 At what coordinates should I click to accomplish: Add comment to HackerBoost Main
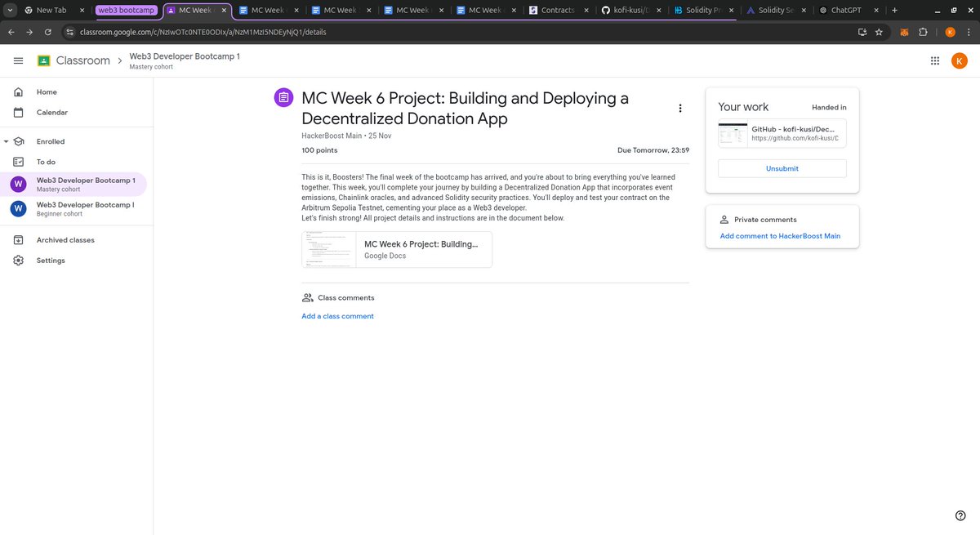tap(780, 236)
